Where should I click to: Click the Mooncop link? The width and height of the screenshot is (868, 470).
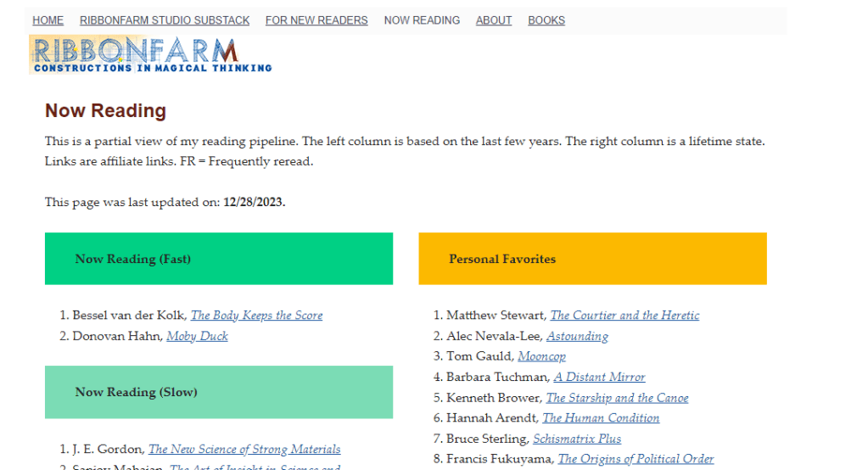[x=541, y=356]
